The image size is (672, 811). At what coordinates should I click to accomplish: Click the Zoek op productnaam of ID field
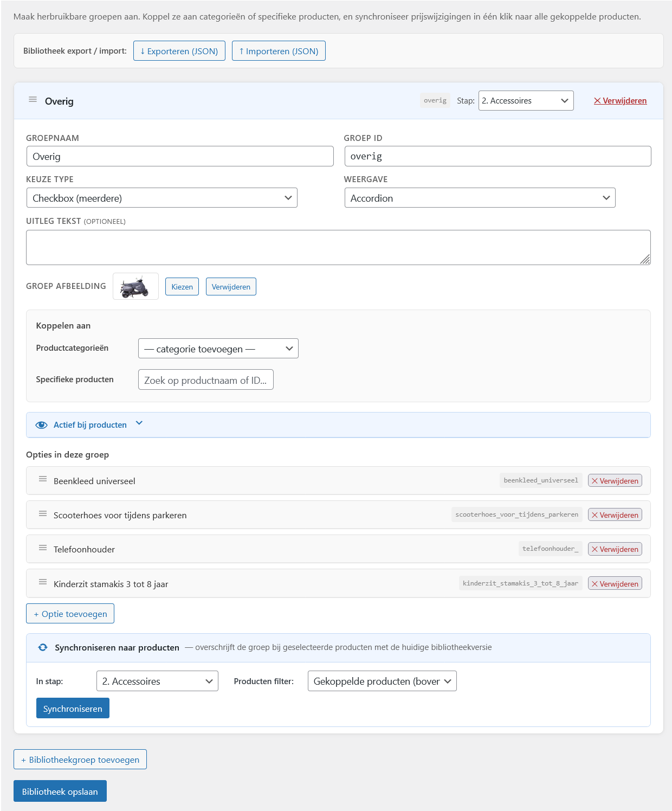tap(205, 379)
